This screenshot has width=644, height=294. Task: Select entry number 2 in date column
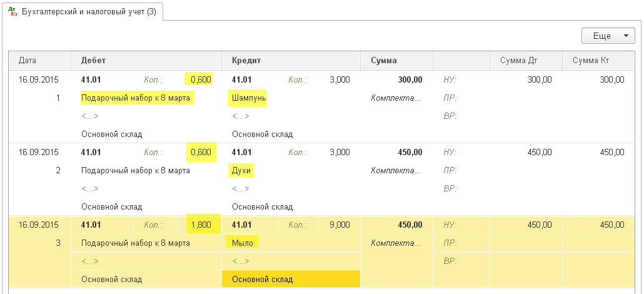point(58,170)
